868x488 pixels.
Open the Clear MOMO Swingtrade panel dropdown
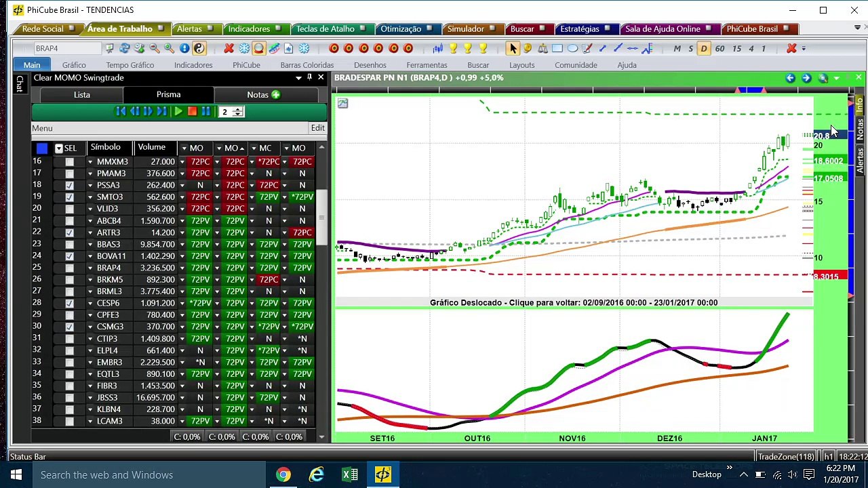pyautogui.click(x=298, y=77)
